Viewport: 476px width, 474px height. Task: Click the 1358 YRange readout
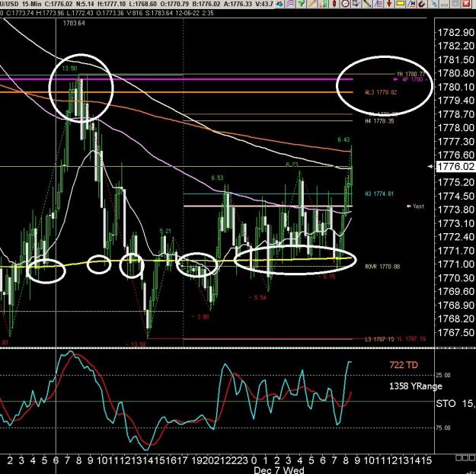coord(415,386)
